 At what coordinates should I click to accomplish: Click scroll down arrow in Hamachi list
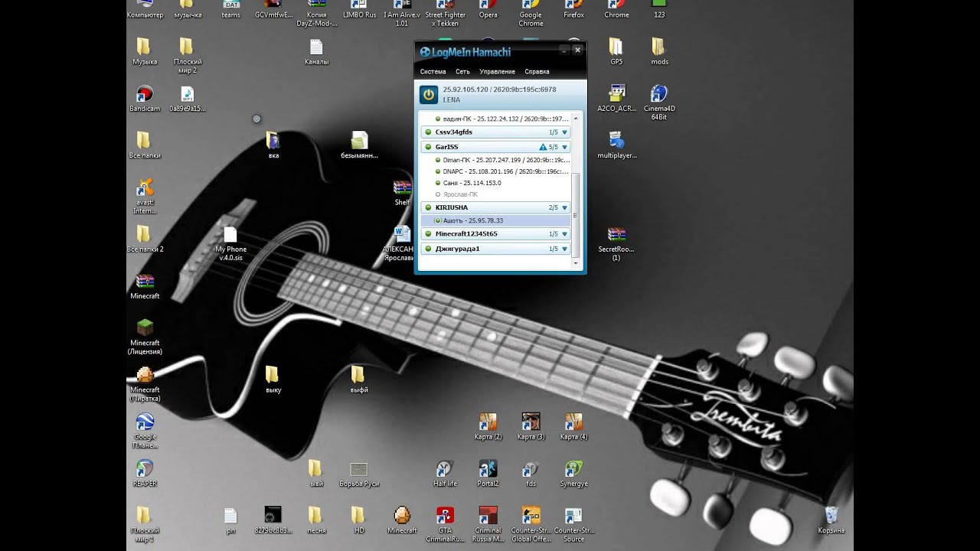(x=576, y=262)
